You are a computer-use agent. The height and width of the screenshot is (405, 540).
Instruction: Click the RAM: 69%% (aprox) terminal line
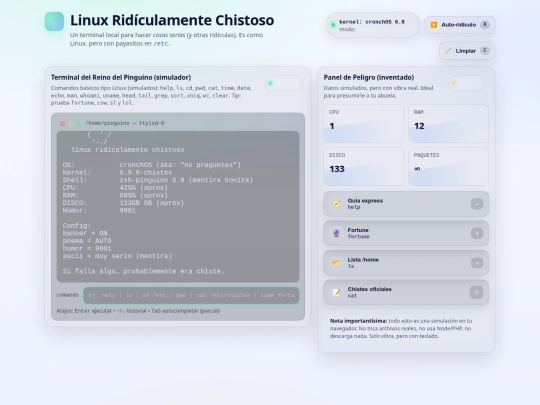(x=115, y=195)
